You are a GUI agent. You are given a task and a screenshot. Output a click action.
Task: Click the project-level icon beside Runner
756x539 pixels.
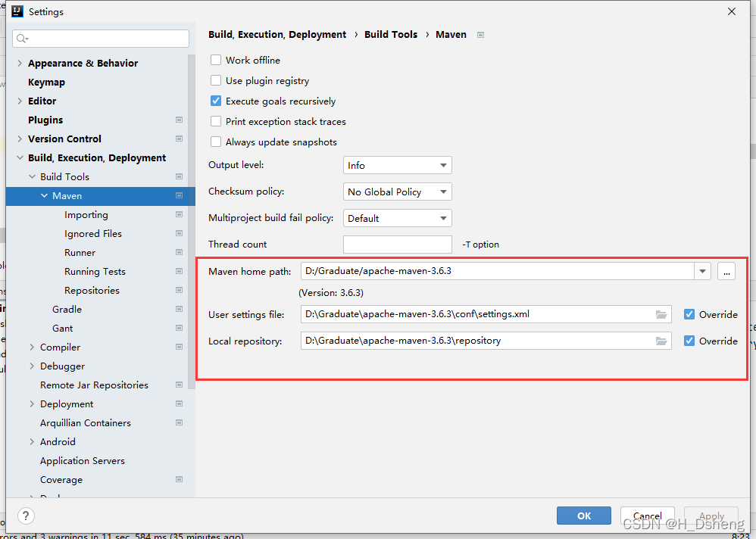(179, 252)
